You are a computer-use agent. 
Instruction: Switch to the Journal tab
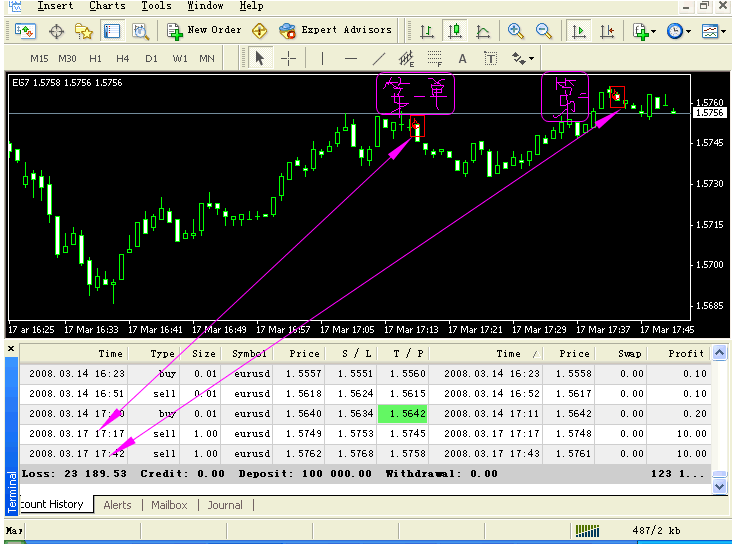click(x=225, y=505)
